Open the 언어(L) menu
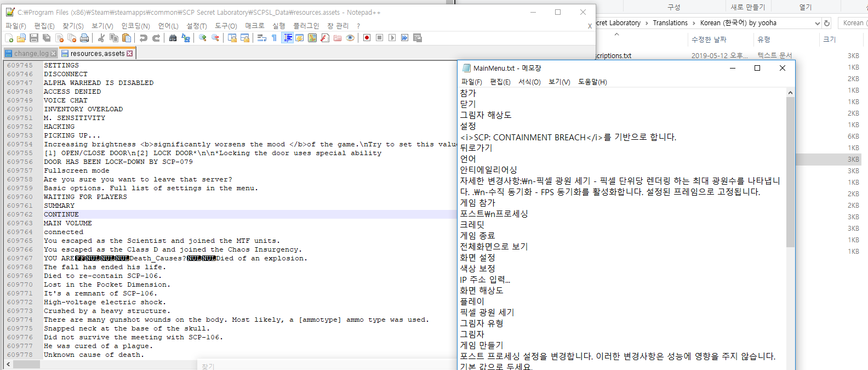868x370 pixels. point(168,26)
